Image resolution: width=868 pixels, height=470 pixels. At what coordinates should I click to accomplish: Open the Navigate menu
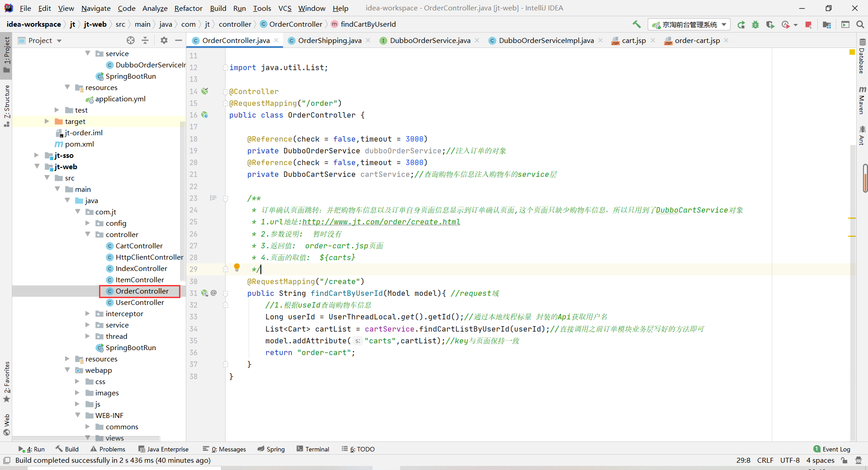[96, 8]
